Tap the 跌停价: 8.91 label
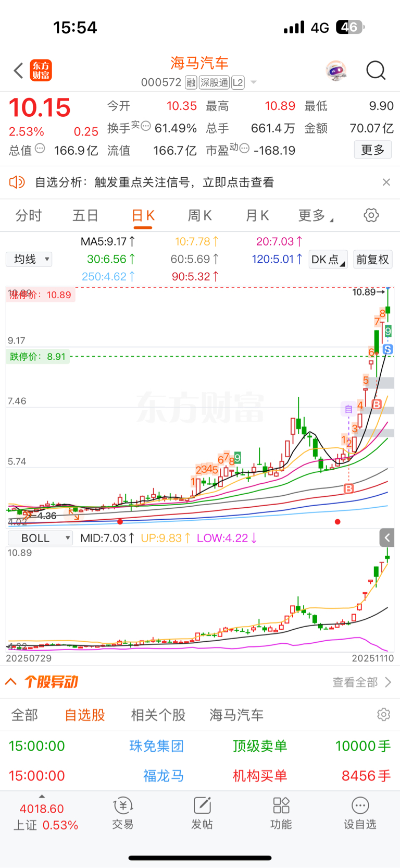 [37, 357]
